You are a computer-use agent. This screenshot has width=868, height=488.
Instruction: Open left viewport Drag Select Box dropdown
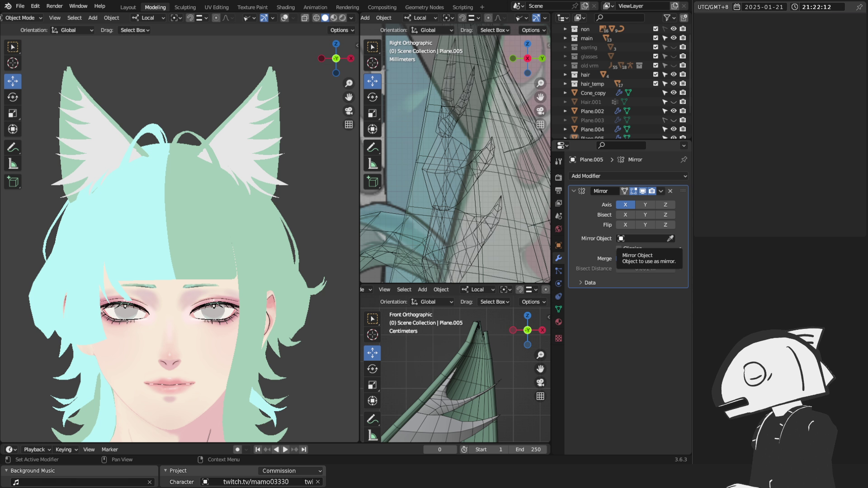134,30
